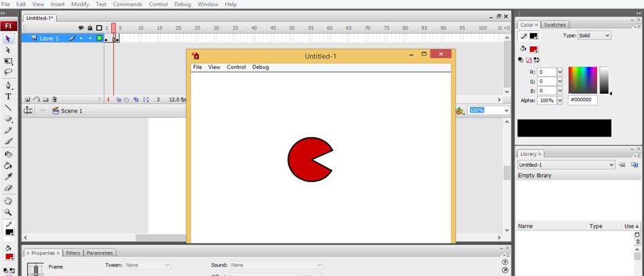Open the Modify menu
The image size is (644, 276).
(80, 4)
